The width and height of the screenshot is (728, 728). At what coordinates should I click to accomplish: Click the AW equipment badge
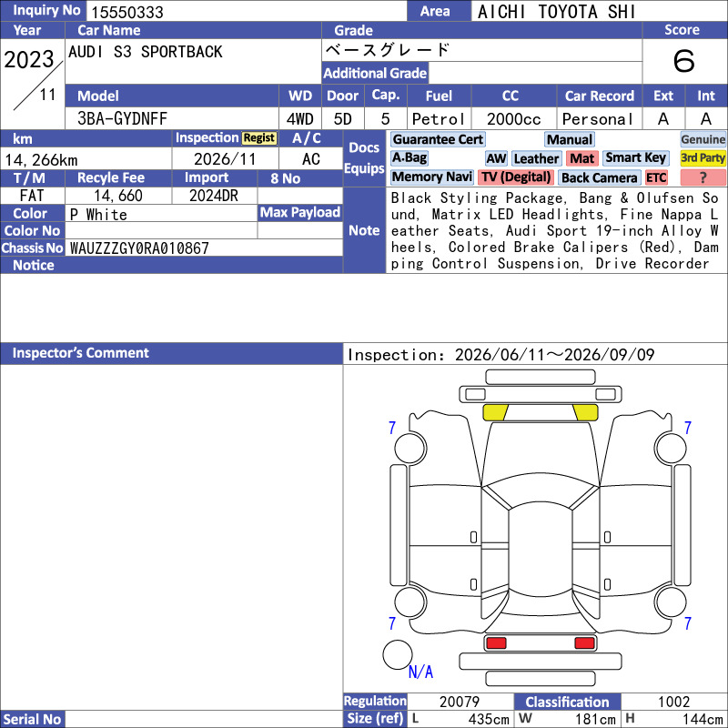click(x=496, y=158)
